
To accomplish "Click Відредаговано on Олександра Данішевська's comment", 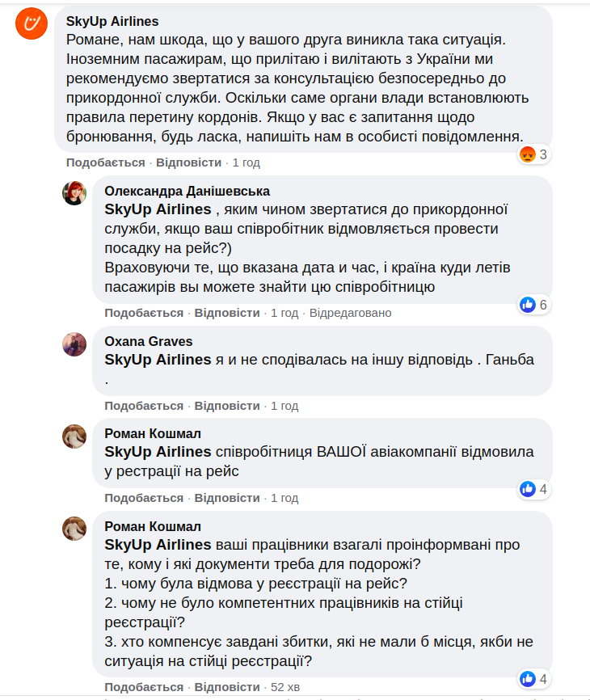I will [x=350, y=313].
